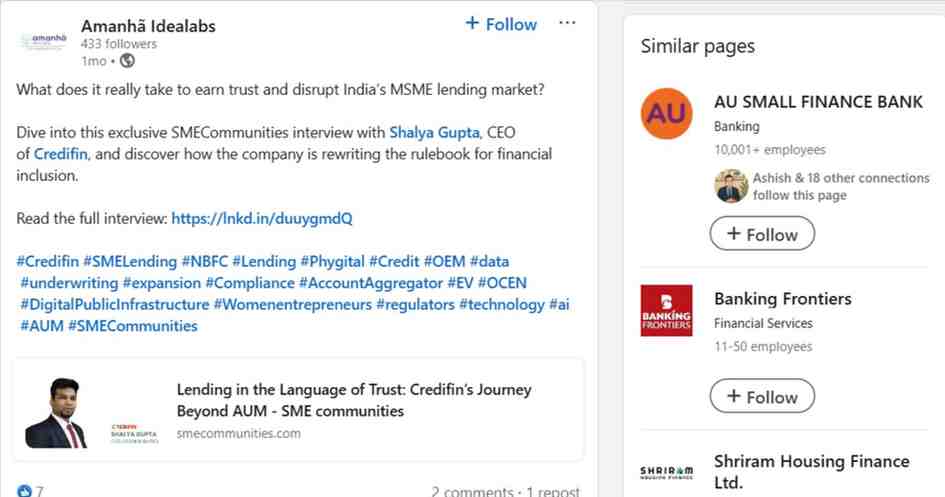Follow Amanhã Idealabs page
Viewport: 945px width, 497px height.
coord(501,24)
